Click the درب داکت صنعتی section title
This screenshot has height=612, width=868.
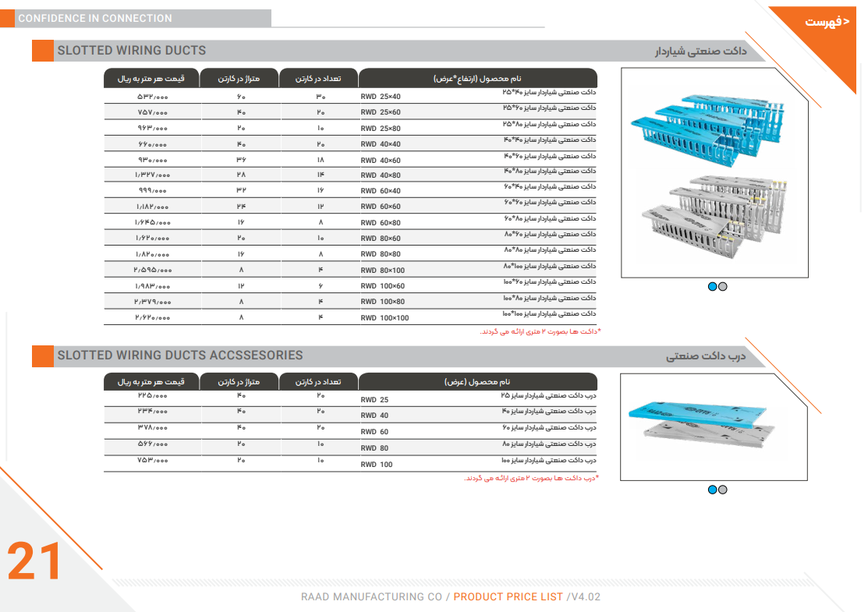(706, 356)
